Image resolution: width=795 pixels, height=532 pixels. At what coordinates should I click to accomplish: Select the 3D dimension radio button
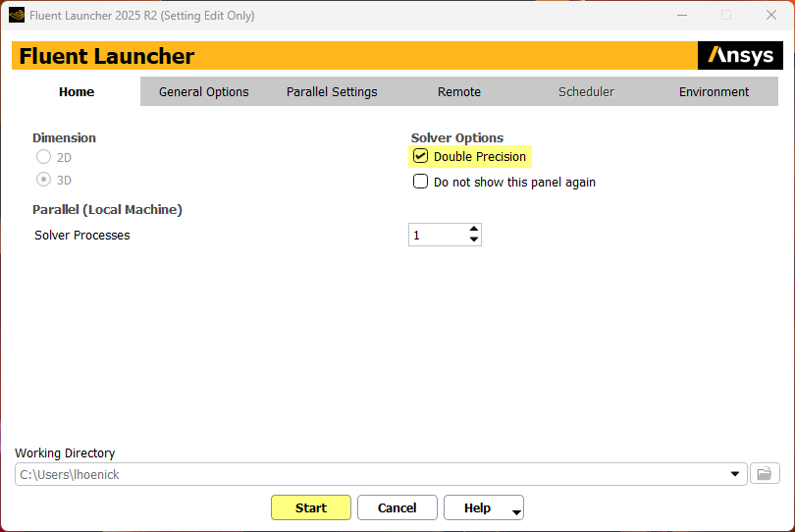point(43,179)
